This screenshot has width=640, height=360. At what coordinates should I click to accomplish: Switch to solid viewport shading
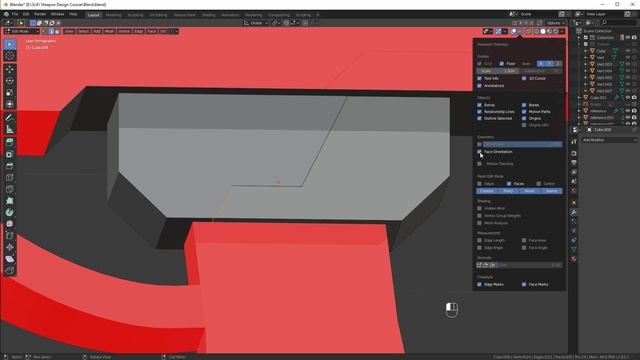click(x=543, y=31)
